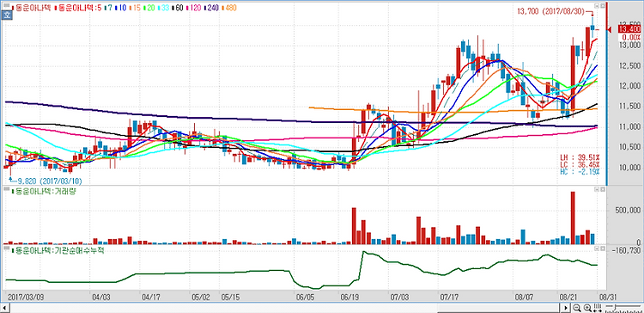The height and width of the screenshot is (313, 644).
Task: Minimize the price chart pane
Action: [597, 6]
